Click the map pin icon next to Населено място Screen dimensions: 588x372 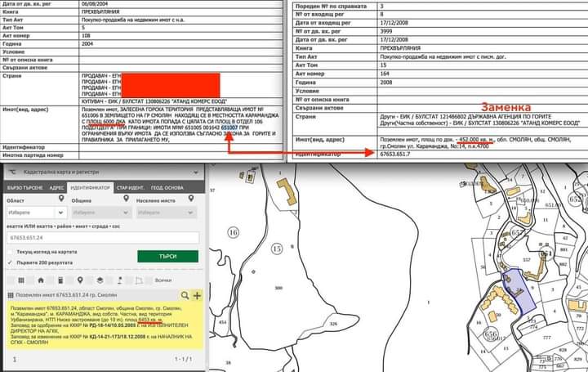(x=191, y=199)
